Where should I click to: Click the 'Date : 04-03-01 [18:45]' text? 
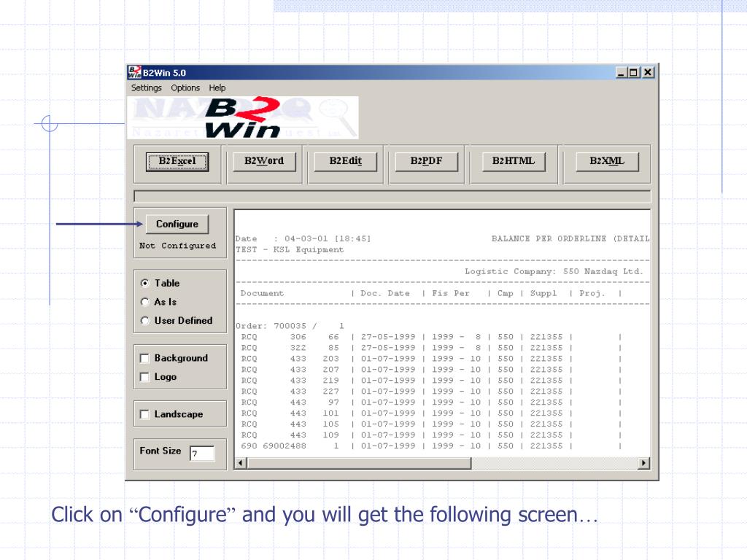303,238
